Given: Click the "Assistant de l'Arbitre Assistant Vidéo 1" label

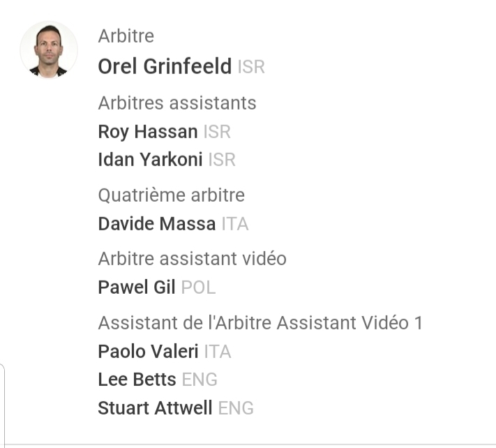Looking at the screenshot, I should [x=260, y=323].
